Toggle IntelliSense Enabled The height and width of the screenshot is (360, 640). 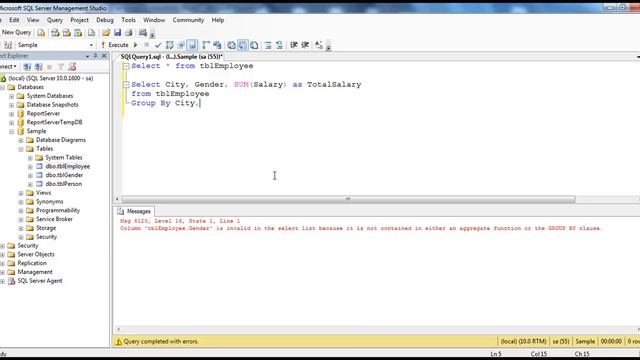192,45
